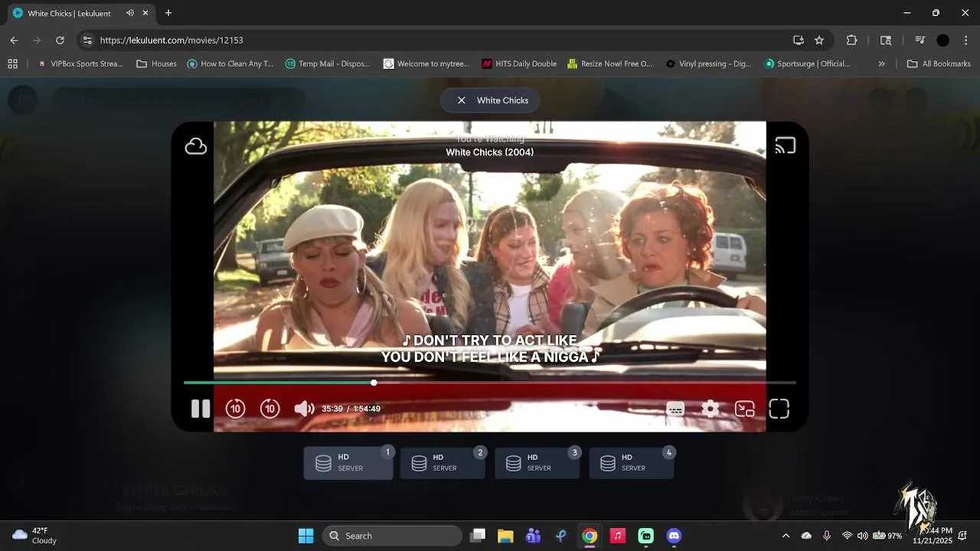Open the Windows Start menu
The height and width of the screenshot is (551, 980).
(305, 536)
